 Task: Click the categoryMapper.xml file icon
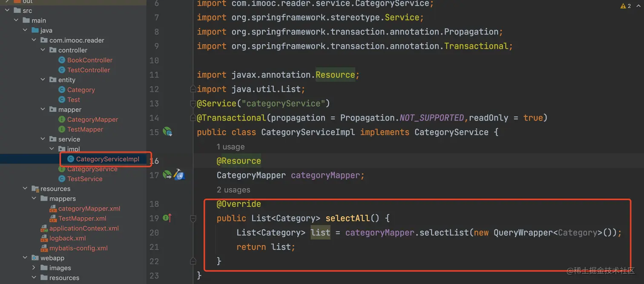click(53, 209)
